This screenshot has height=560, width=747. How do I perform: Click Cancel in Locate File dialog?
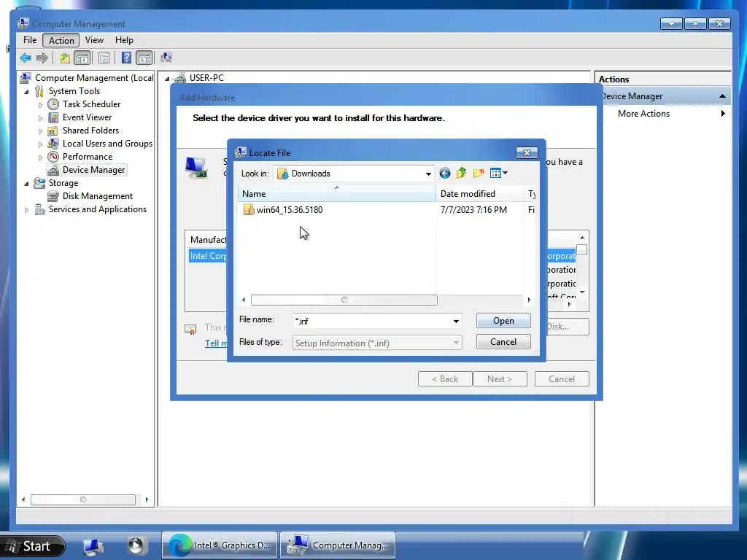[x=503, y=341]
